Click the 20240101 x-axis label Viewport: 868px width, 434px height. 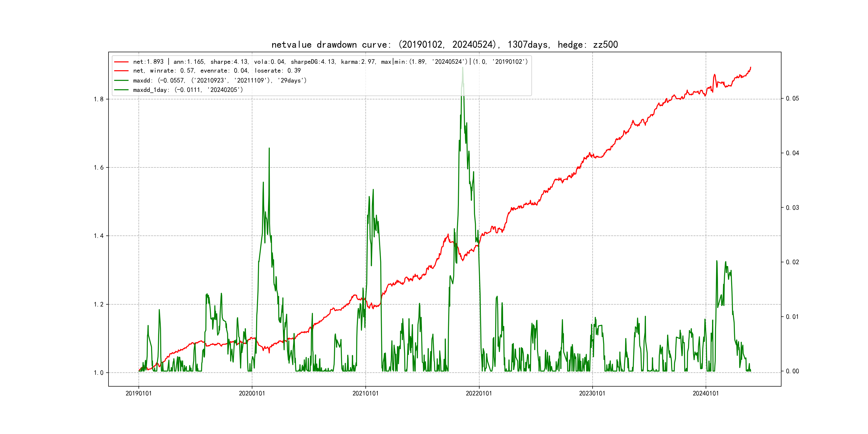point(706,394)
